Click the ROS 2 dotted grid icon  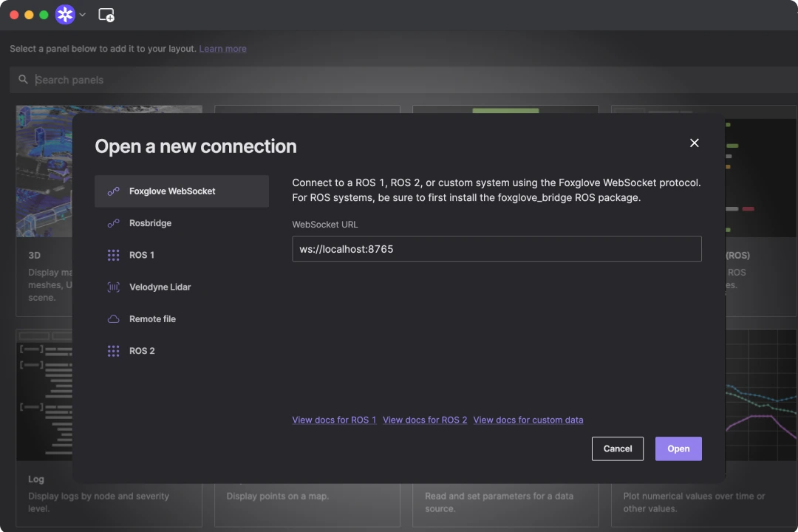click(113, 351)
